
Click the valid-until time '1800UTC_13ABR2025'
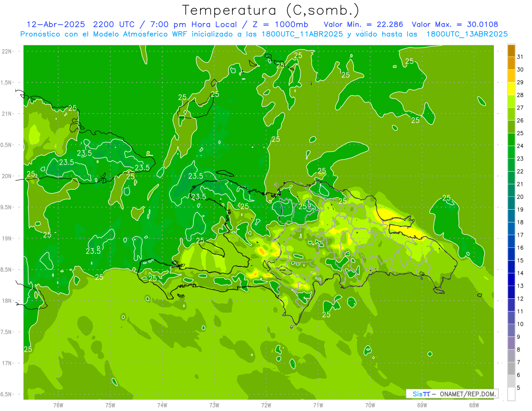pos(467,34)
